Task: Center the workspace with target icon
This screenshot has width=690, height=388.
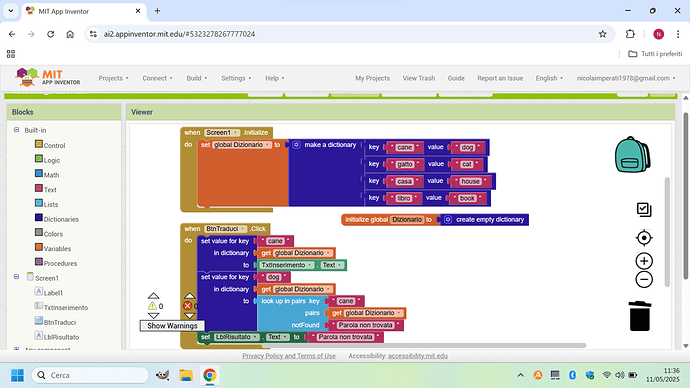Action: pos(644,238)
